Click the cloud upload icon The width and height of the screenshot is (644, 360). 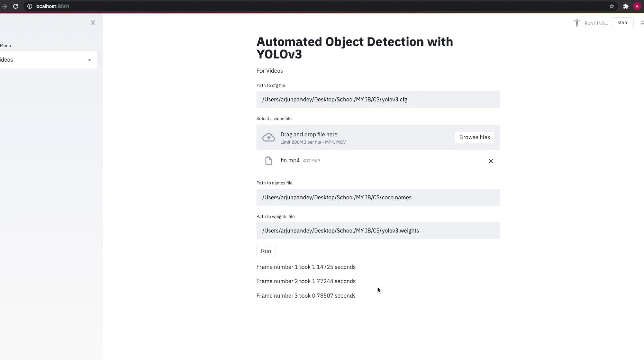pyautogui.click(x=269, y=137)
